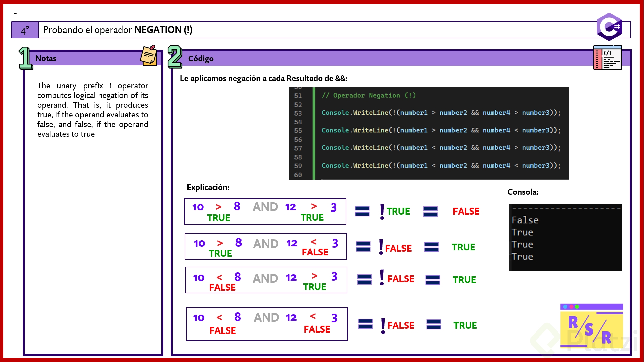
Task: Click the console output window
Action: pyautogui.click(x=565, y=237)
